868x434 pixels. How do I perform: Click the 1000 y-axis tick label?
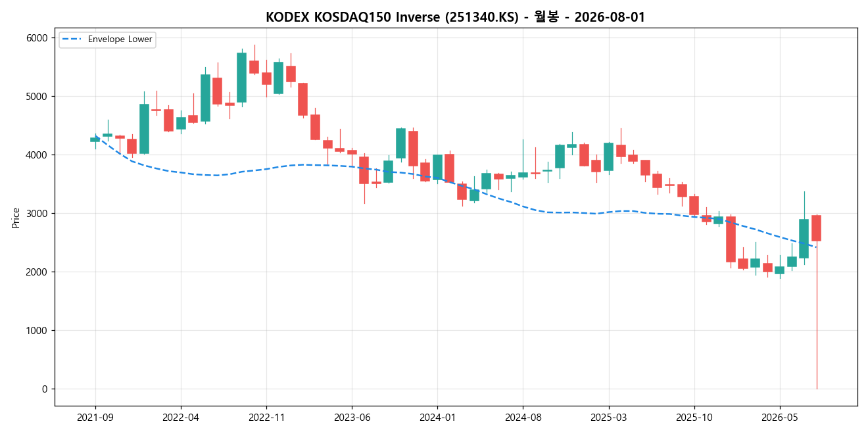pyautogui.click(x=37, y=331)
